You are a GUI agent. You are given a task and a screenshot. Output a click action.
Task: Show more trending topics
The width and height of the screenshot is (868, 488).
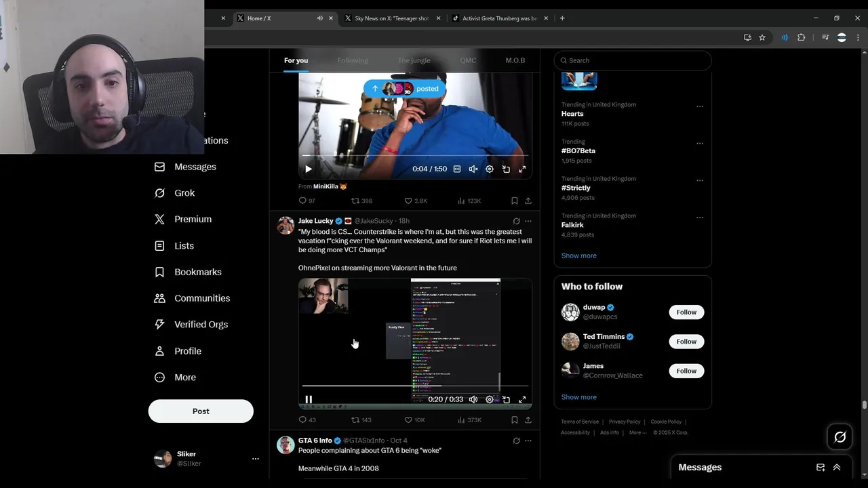(579, 256)
